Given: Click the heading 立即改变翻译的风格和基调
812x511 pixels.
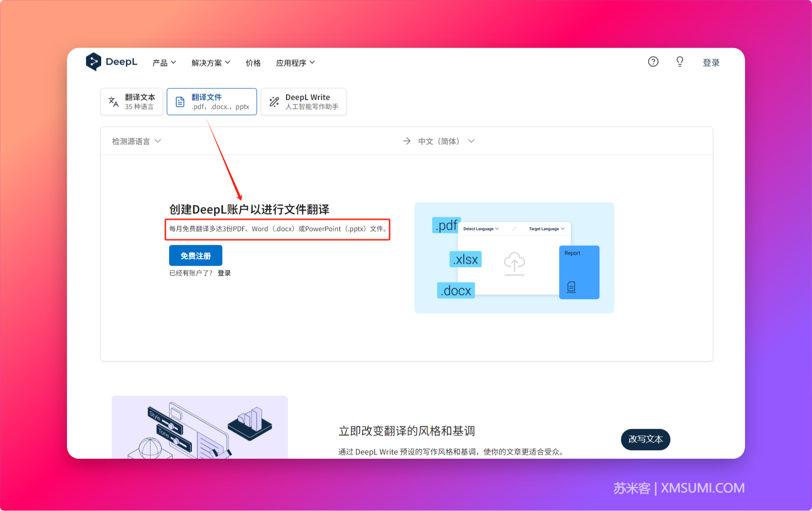Looking at the screenshot, I should pos(407,431).
